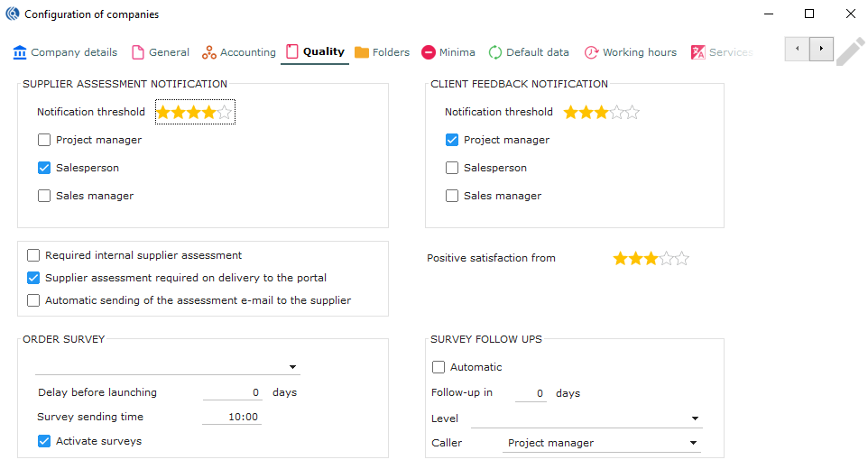868x469 pixels.
Task: Expand the Level dropdown list
Action: click(x=695, y=418)
